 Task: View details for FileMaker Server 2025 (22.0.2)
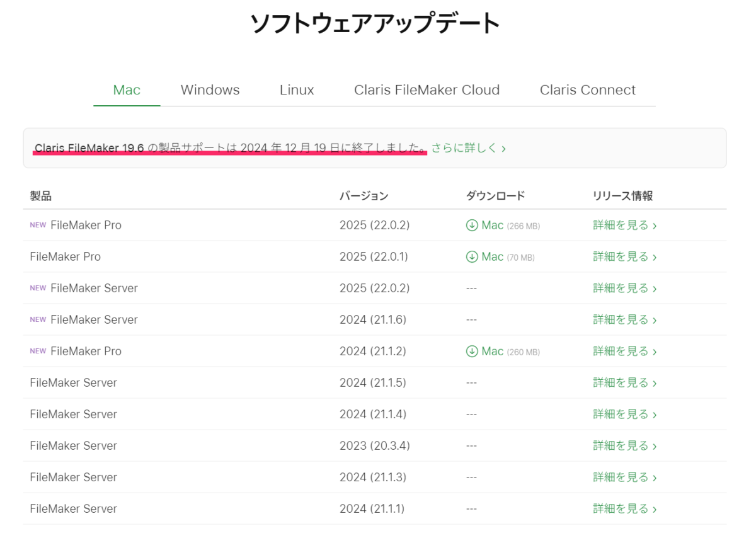click(624, 289)
